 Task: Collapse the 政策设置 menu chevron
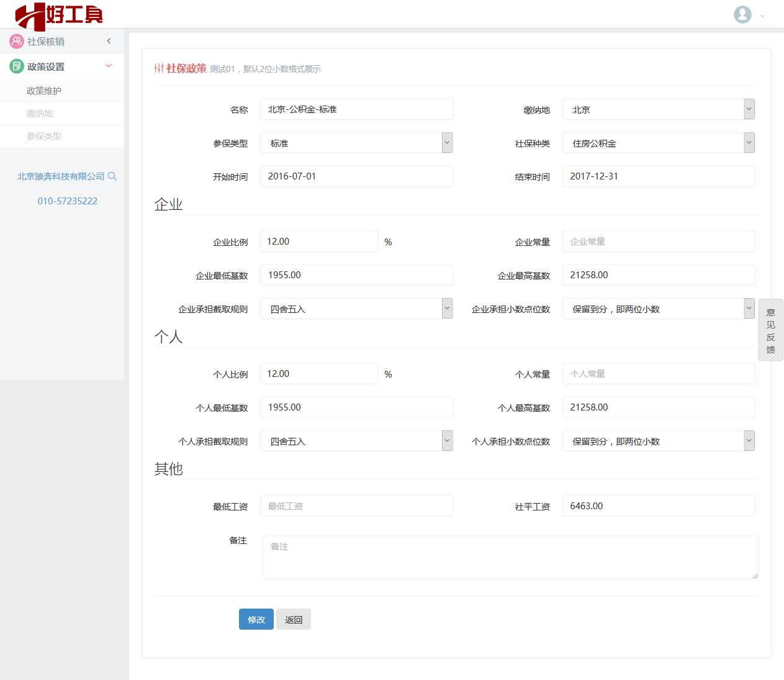pos(109,66)
